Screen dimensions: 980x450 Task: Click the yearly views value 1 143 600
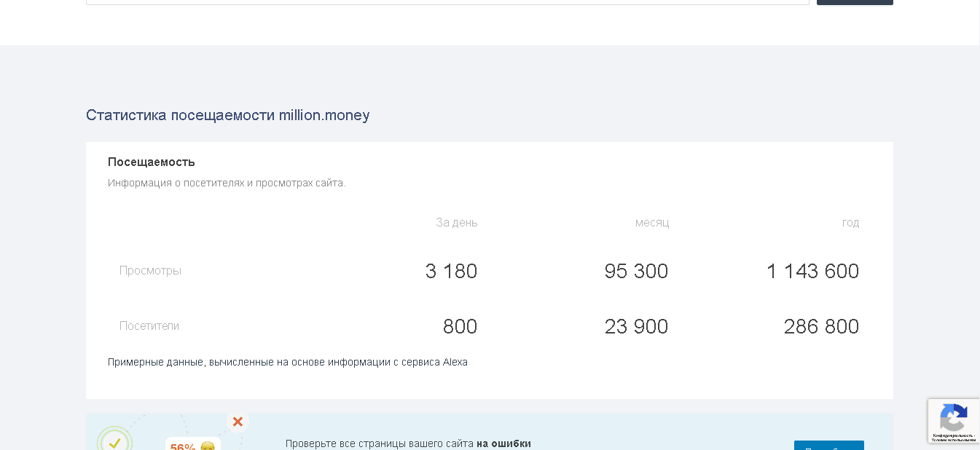[812, 271]
